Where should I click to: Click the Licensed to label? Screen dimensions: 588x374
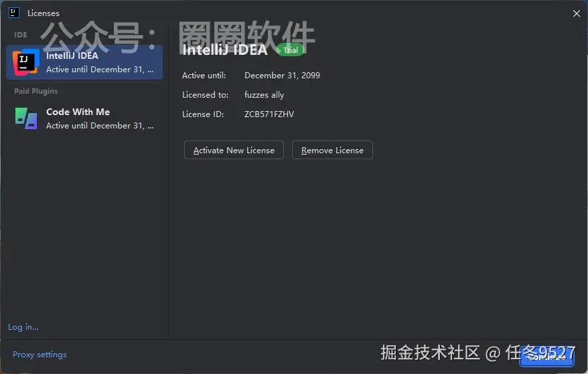[205, 95]
